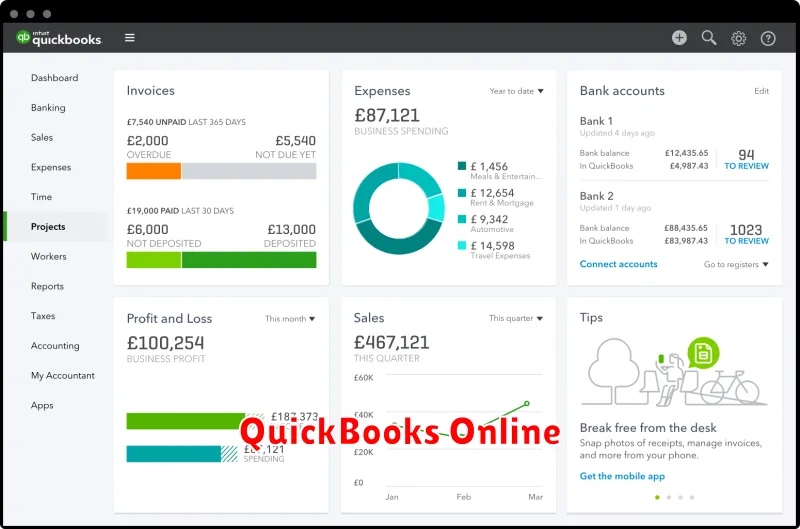Select the third Tips carousel dot
Viewport: 800px width, 529px height.
pyautogui.click(x=680, y=497)
